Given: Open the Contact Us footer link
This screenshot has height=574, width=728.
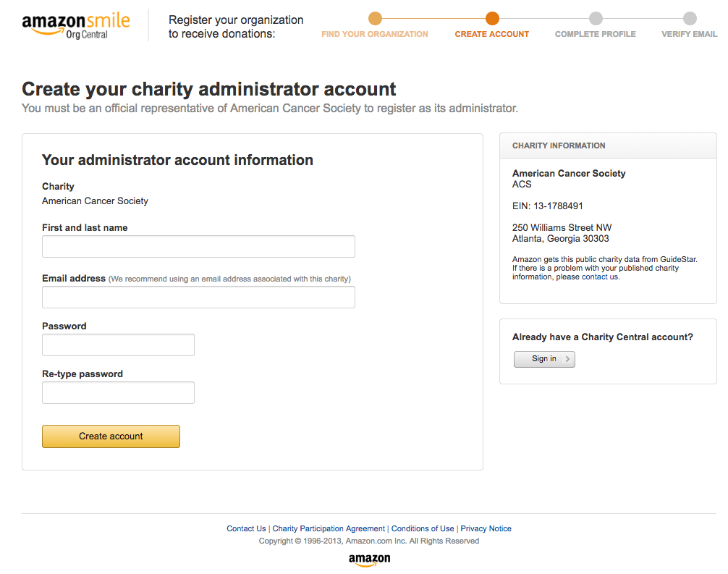Looking at the screenshot, I should click(246, 528).
